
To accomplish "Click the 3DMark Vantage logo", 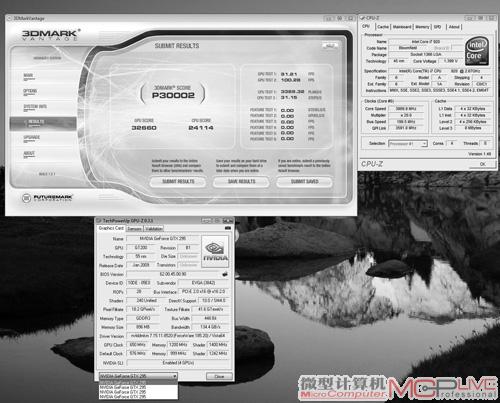I will pyautogui.click(x=50, y=35).
